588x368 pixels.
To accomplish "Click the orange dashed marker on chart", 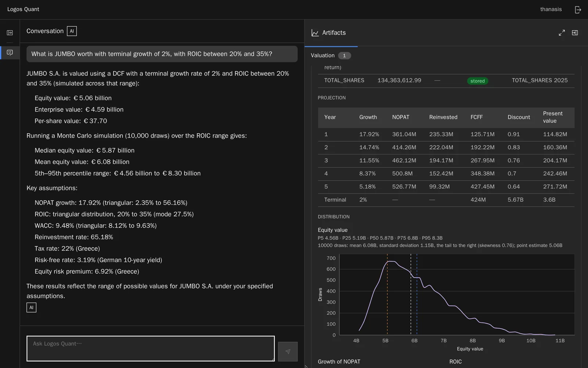I will point(387,294).
